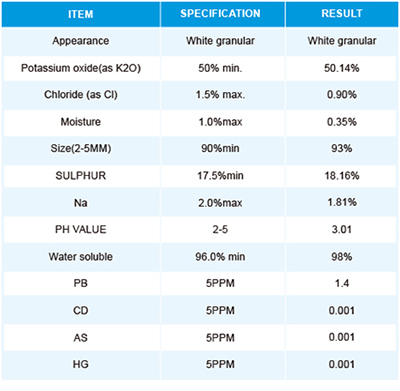This screenshot has height=391, width=400.
Task: Select the 0.35% moisture result
Action: (342, 122)
